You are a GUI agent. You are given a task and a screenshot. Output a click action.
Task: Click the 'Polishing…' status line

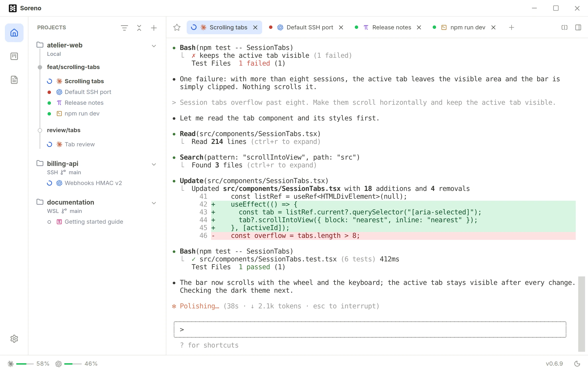276,306
